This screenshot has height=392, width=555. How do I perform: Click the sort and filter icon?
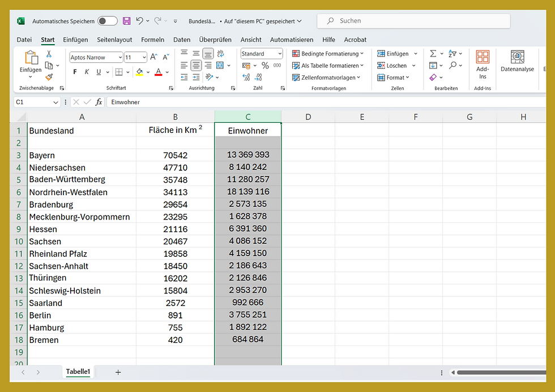tap(452, 53)
